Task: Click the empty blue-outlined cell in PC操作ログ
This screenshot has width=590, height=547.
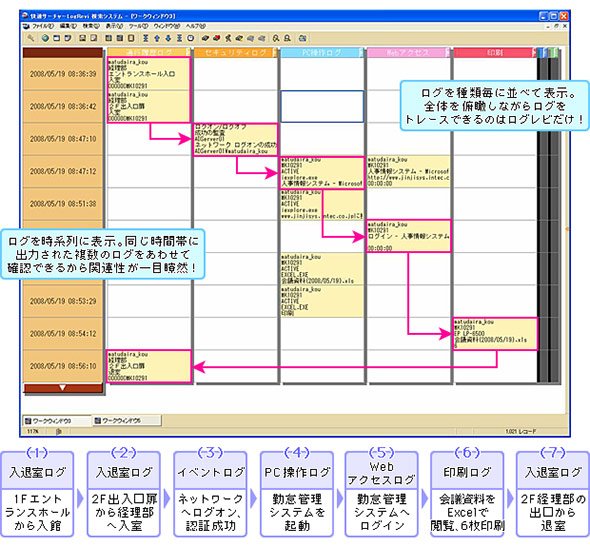Action: coord(322,106)
